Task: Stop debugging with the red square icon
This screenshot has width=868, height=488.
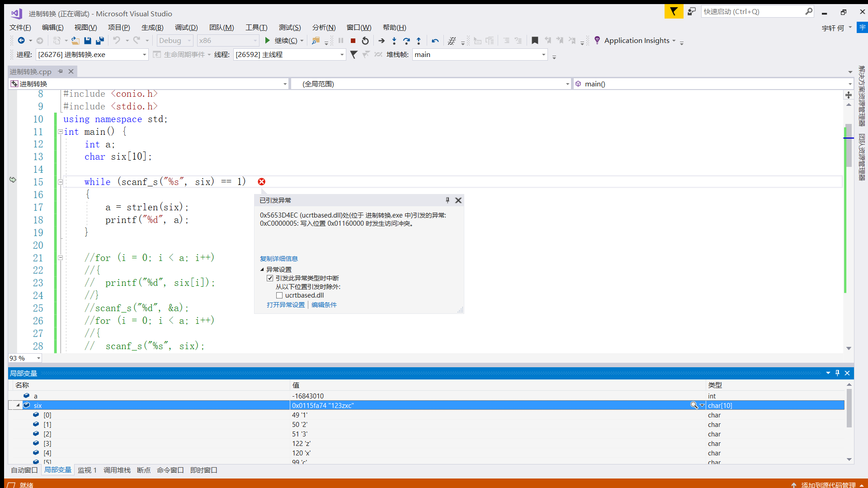Action: click(x=353, y=41)
